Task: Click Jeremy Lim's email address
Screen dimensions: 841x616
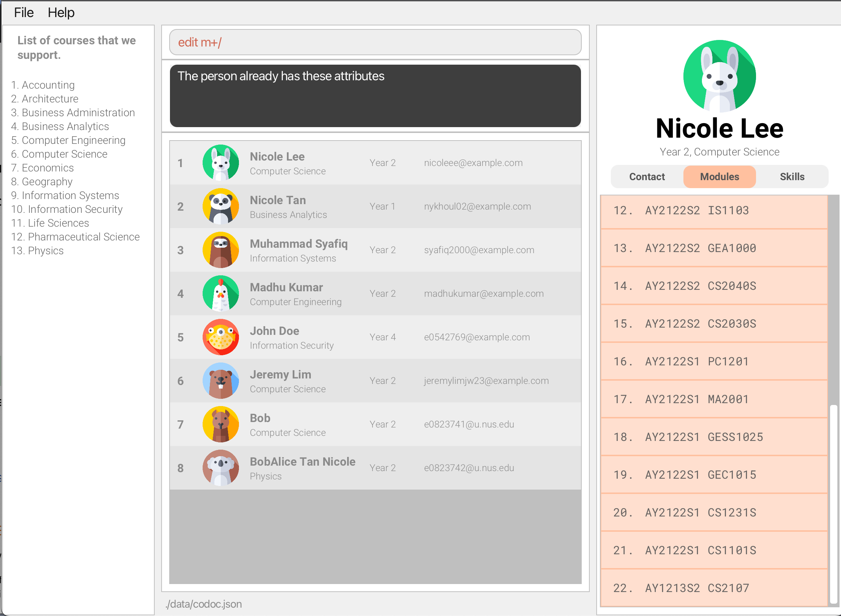Action: point(486,381)
